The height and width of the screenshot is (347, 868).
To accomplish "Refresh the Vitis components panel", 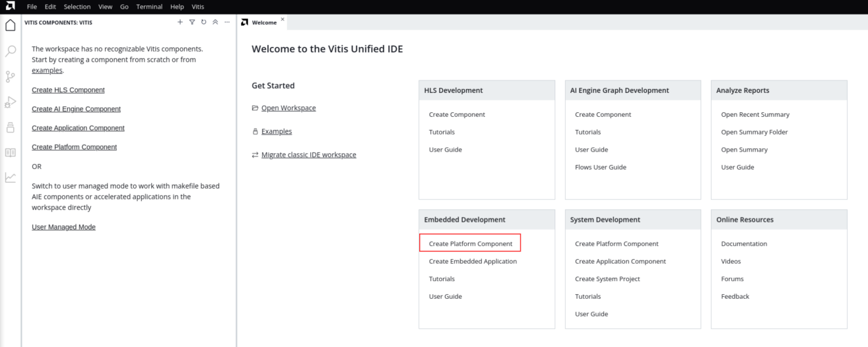I will [203, 22].
